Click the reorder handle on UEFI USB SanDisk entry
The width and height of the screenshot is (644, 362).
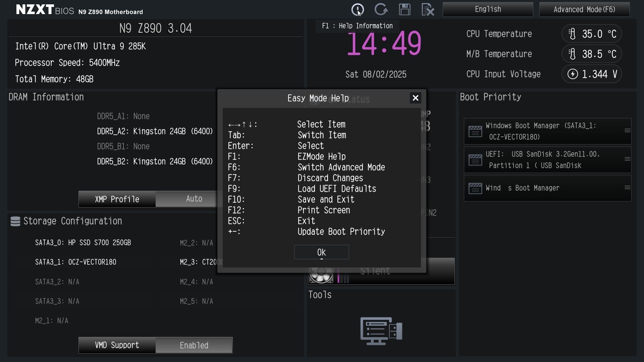(x=627, y=159)
